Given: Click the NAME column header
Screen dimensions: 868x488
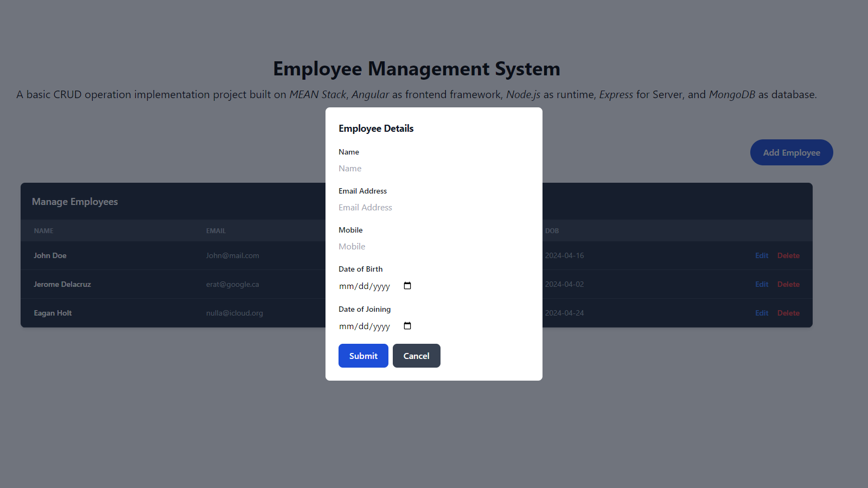Looking at the screenshot, I should [43, 230].
